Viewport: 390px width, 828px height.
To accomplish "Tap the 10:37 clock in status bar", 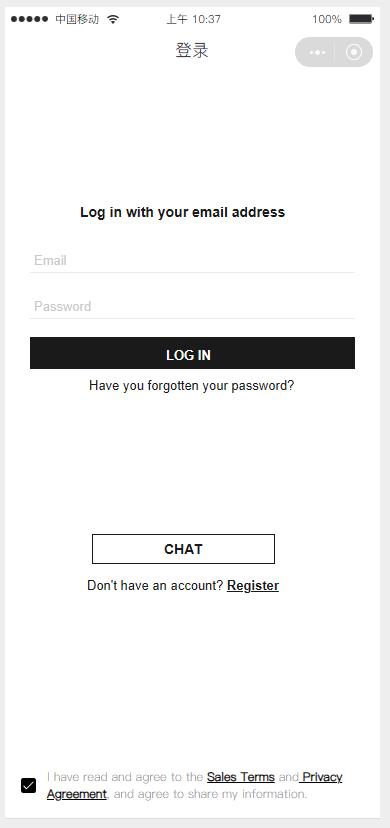I will (206, 20).
